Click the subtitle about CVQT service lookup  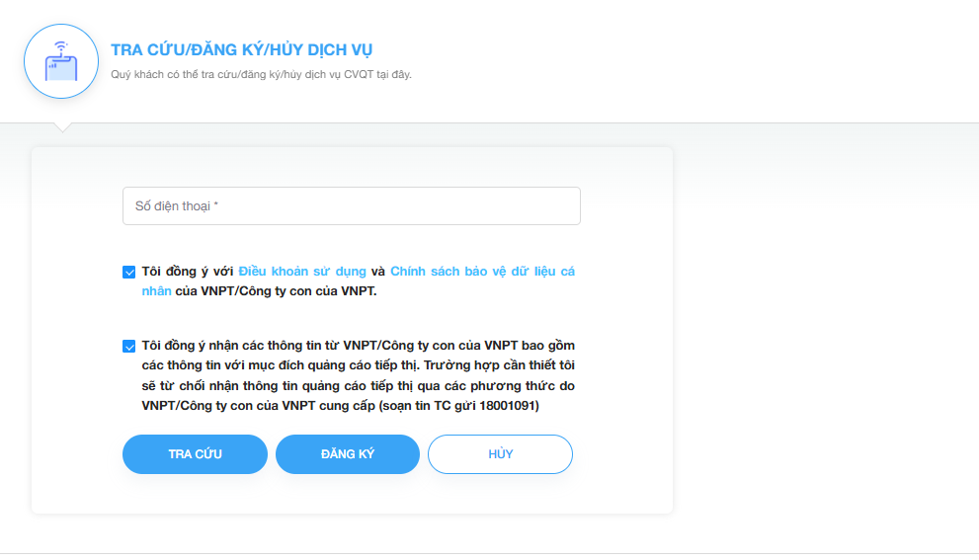pos(262,74)
